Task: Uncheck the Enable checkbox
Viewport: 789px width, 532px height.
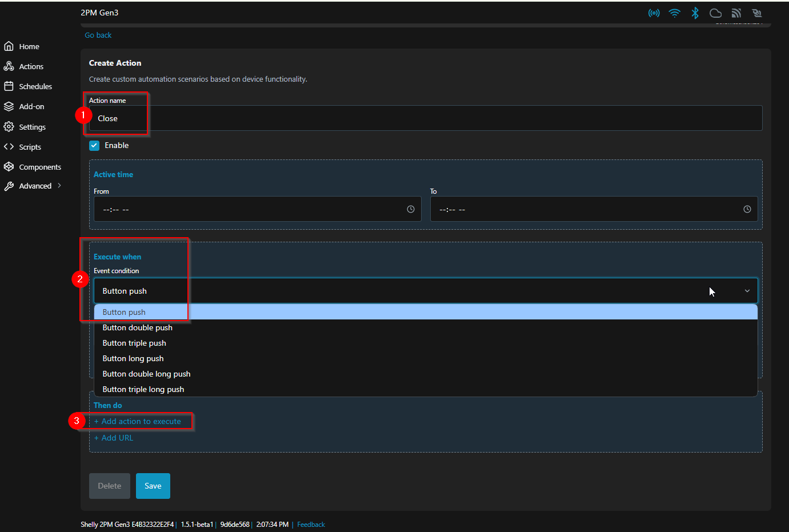Action: coord(94,146)
